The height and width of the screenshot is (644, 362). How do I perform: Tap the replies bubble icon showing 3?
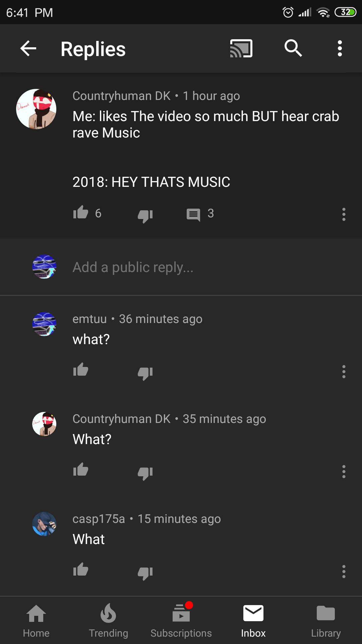[193, 215]
